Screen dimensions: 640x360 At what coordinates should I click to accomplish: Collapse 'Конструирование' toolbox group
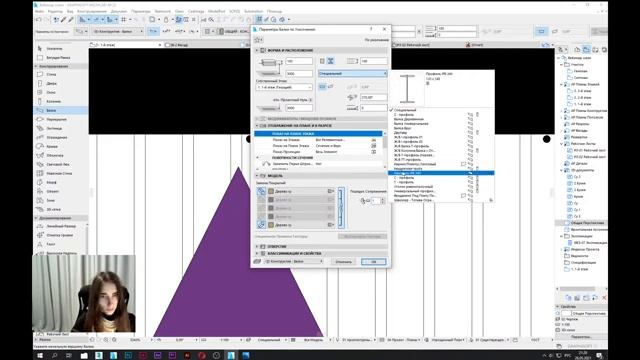tap(36, 66)
